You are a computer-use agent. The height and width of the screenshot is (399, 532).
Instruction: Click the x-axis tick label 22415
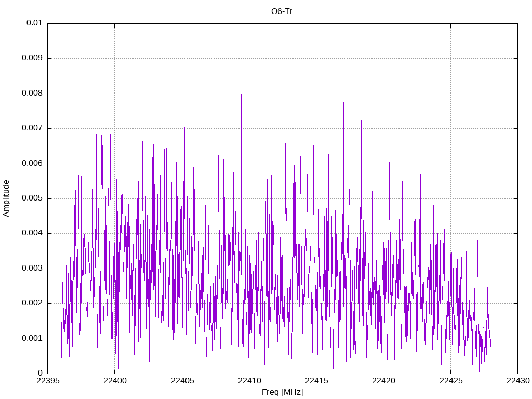click(316, 381)
